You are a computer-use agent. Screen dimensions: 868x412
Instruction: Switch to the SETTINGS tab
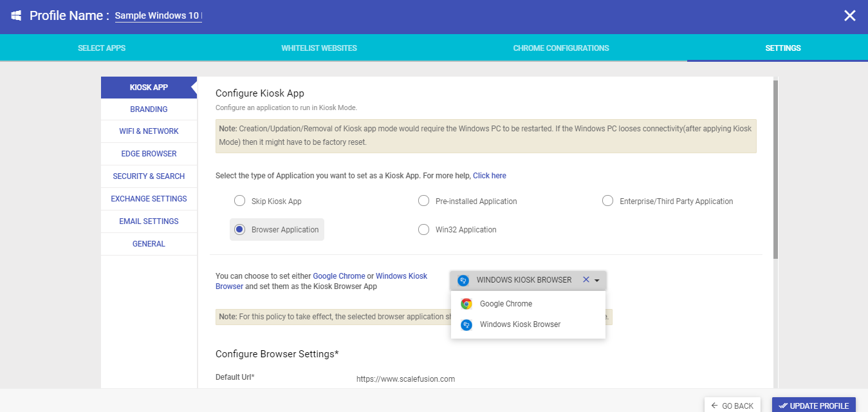(x=783, y=48)
